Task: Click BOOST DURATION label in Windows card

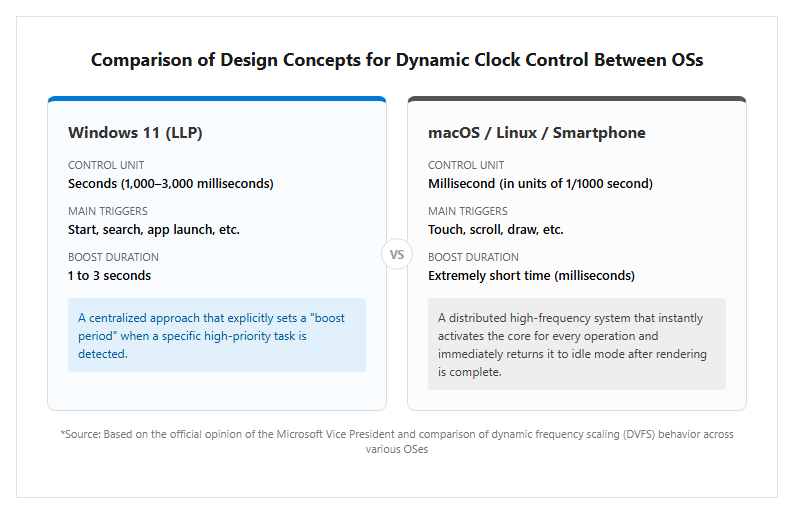Action: click(x=113, y=257)
